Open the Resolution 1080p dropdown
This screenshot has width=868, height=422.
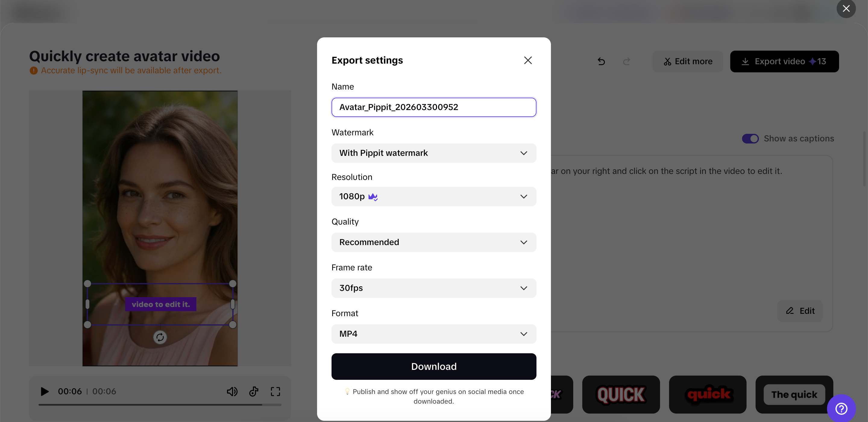pos(434,197)
